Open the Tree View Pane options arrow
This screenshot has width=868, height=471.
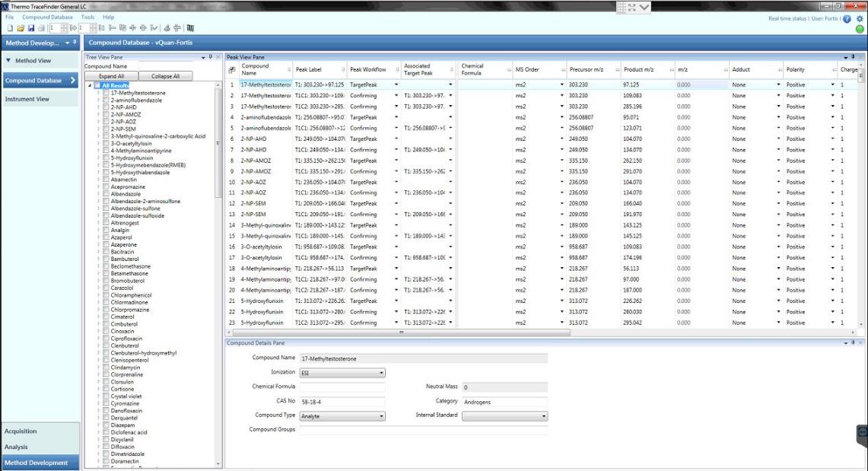(203, 57)
